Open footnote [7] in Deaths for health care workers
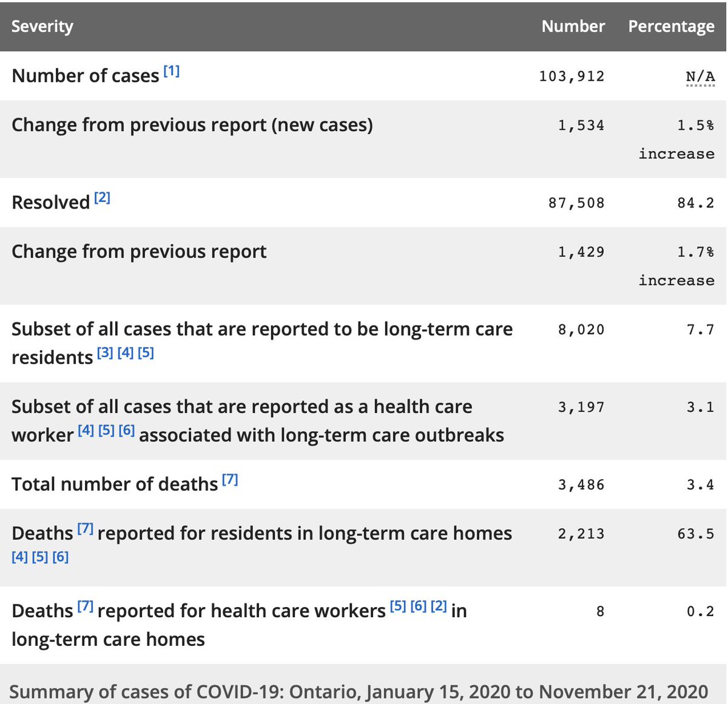The height and width of the screenshot is (704, 728). point(85,606)
